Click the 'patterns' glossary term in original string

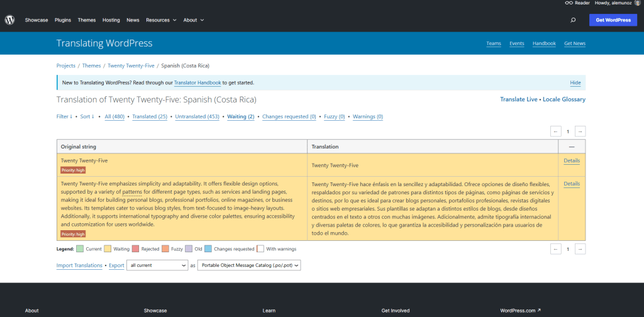coord(132,192)
